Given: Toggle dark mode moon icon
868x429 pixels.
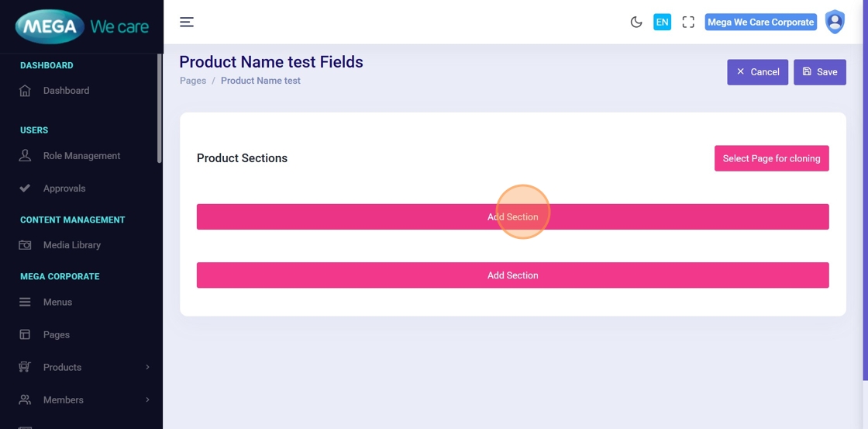Looking at the screenshot, I should click(x=636, y=22).
